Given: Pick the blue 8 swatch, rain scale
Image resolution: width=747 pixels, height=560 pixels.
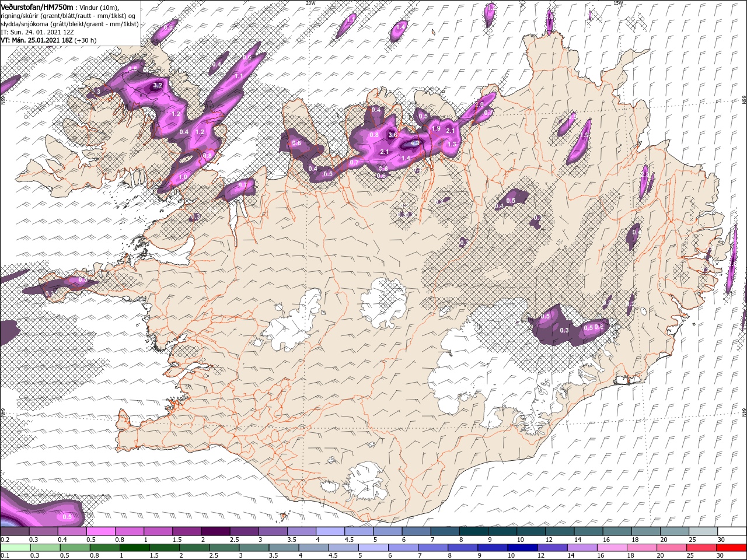Looking at the screenshot, I should [462, 548].
